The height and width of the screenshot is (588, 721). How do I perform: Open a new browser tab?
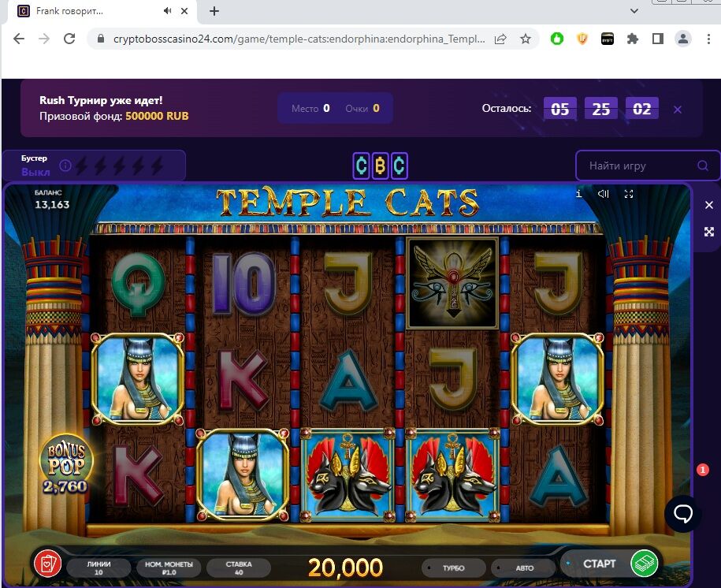tap(214, 11)
